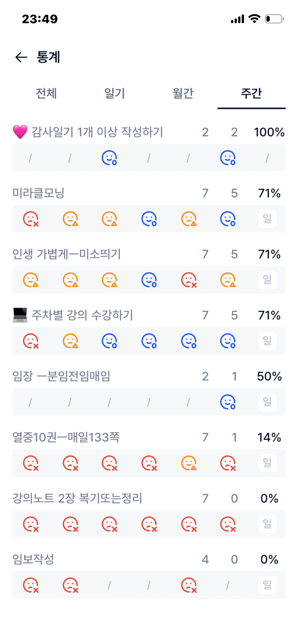Tap the 일 box in 미라클모닝 row

coord(267,219)
